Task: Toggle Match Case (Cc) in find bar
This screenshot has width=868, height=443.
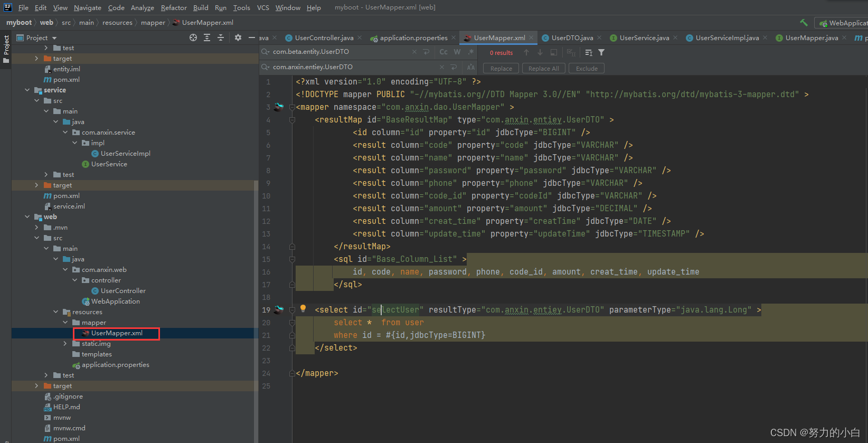Action: 444,52
